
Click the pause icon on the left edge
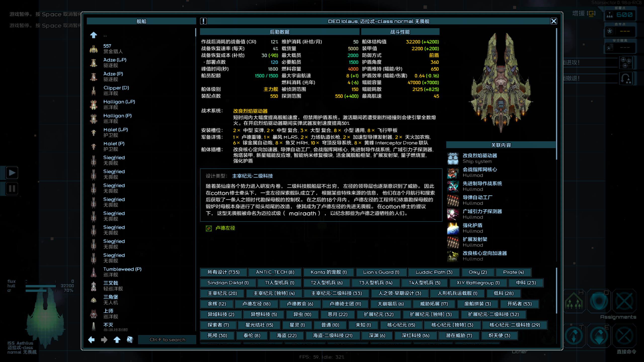(12, 189)
